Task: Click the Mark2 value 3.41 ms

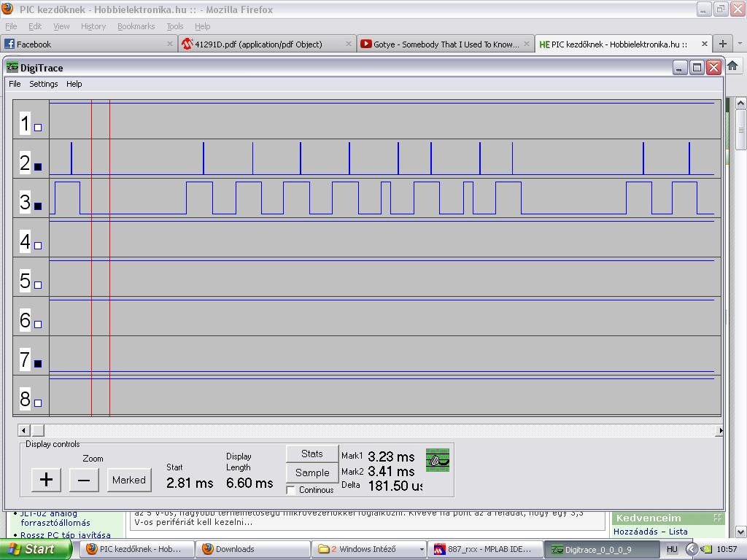Action: (x=391, y=472)
